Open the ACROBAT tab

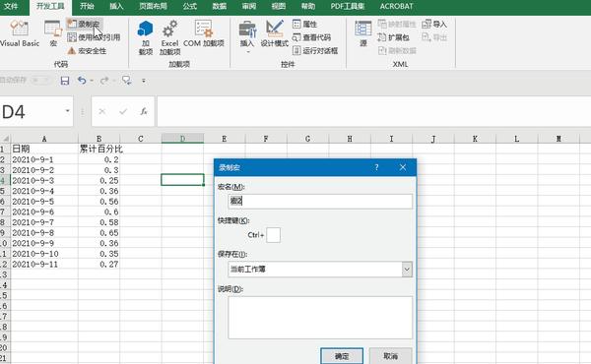pyautogui.click(x=396, y=7)
